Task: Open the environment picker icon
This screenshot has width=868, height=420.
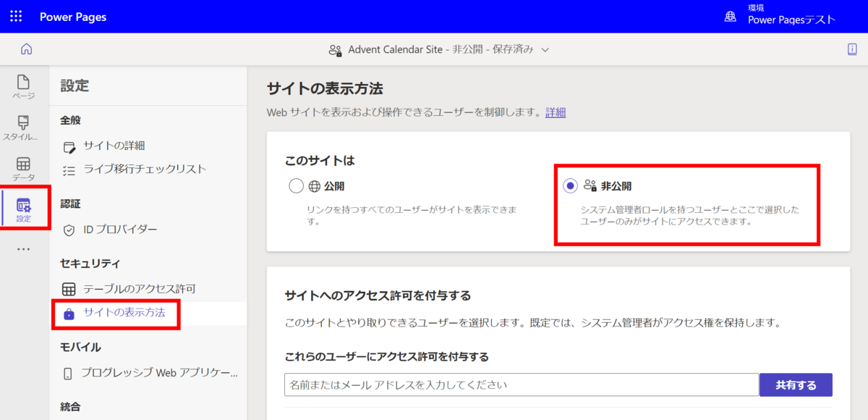Action: (x=731, y=17)
